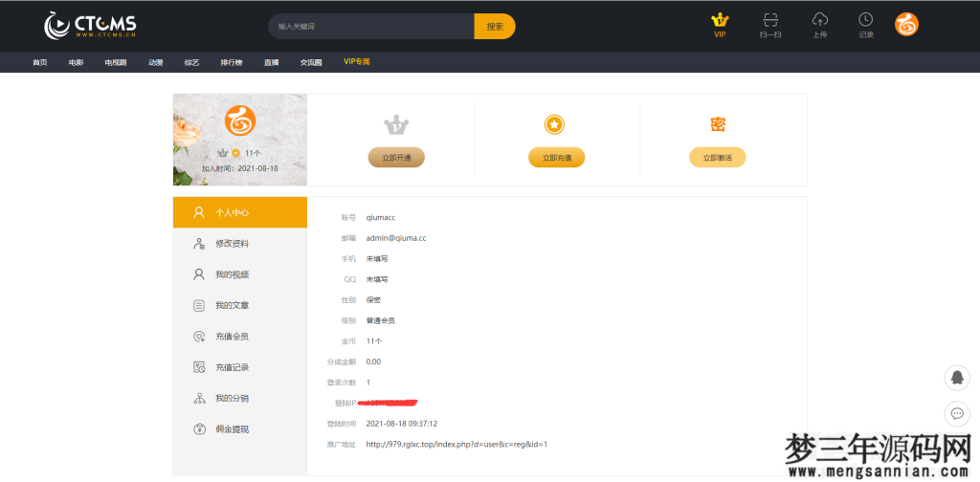Open 电视剧 navigation item
This screenshot has height=482, width=980.
point(116,62)
